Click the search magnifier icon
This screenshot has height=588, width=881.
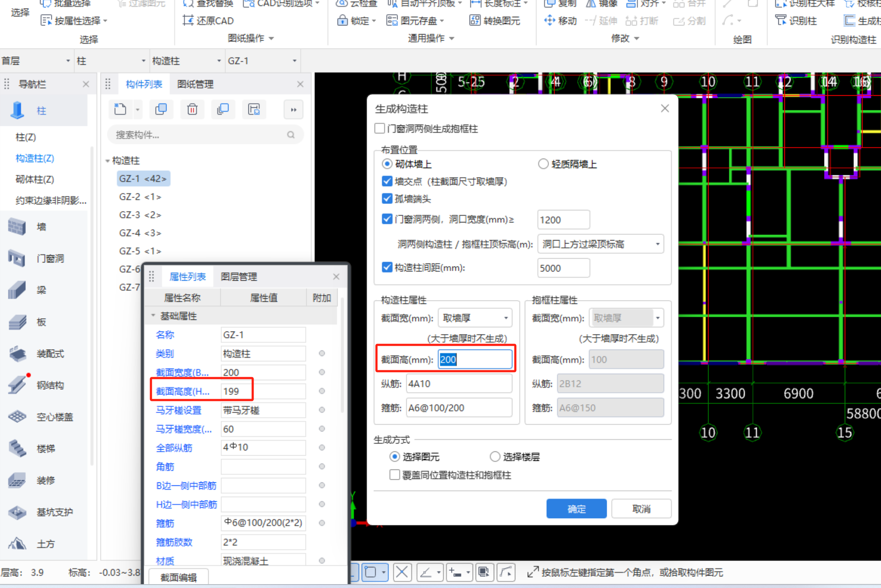[291, 135]
